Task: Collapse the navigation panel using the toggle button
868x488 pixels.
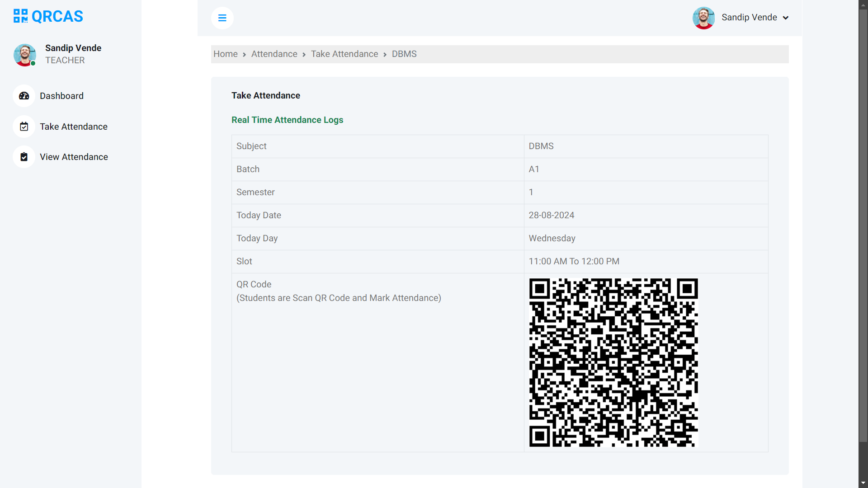Action: click(222, 18)
